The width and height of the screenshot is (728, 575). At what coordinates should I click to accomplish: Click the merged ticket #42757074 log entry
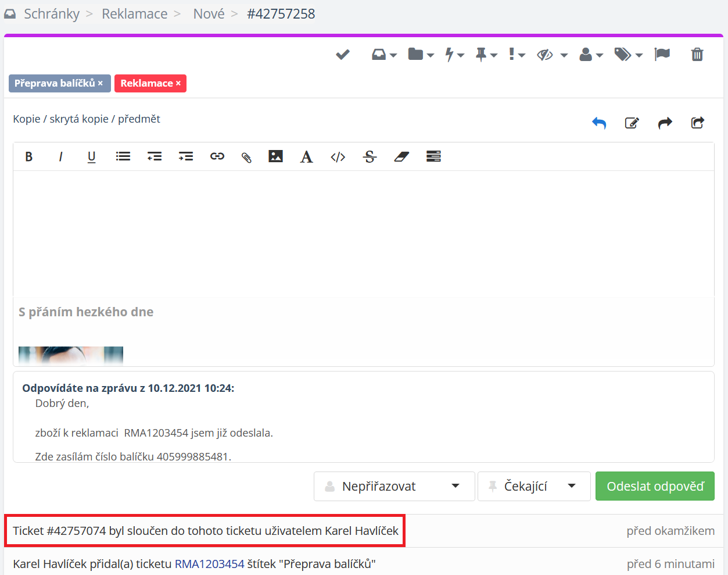coord(206,531)
